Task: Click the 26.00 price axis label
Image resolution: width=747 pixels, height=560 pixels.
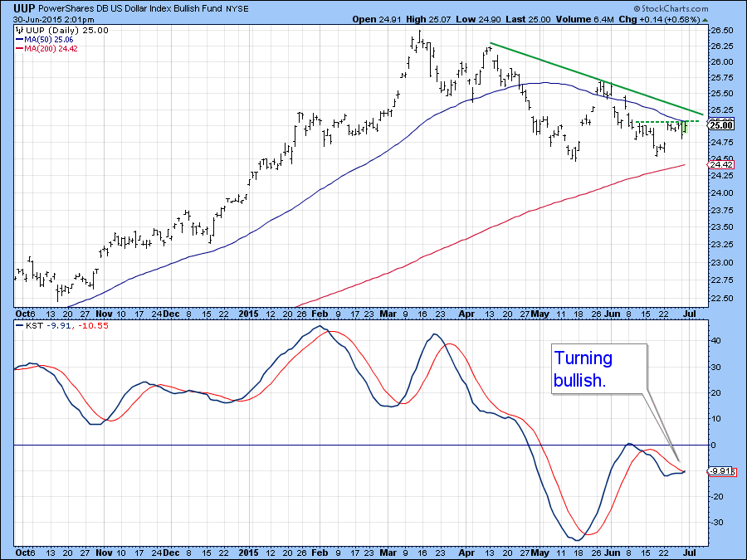Action: (x=721, y=62)
